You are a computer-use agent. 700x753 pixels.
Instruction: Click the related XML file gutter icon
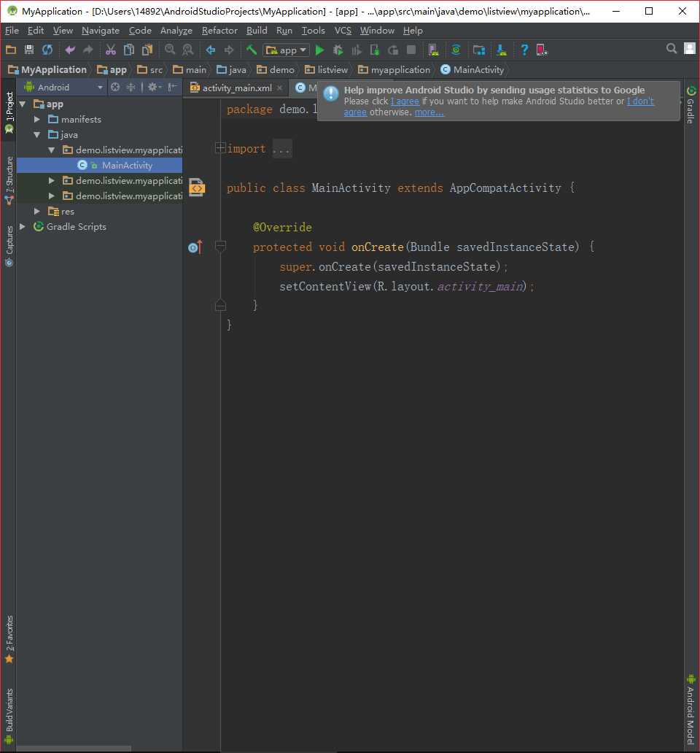197,188
